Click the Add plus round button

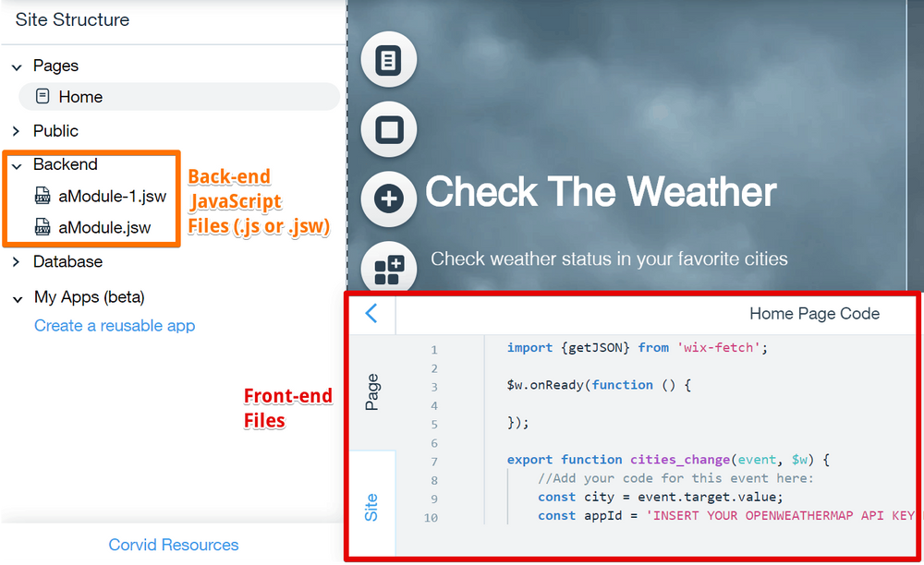[x=389, y=198]
